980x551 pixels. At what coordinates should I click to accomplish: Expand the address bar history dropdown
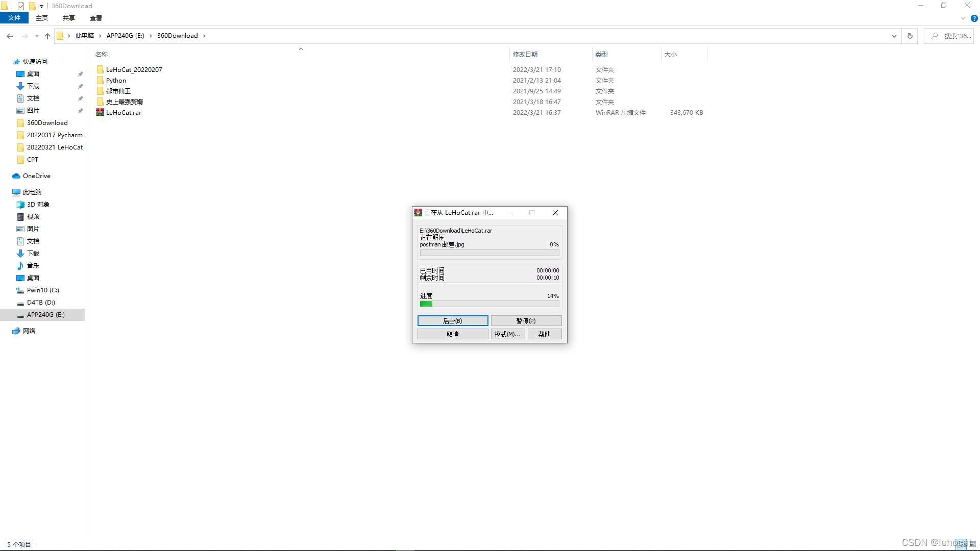point(894,36)
